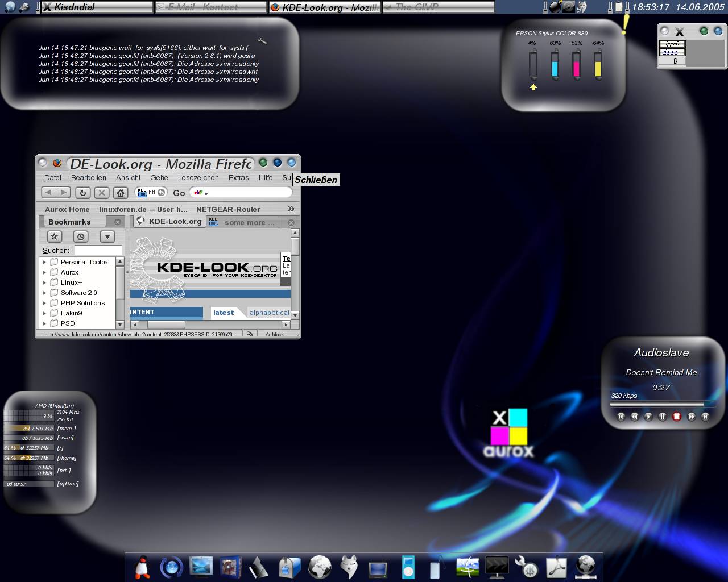Stop playback with the red button
This screenshot has height=582, width=728.
[x=677, y=417]
